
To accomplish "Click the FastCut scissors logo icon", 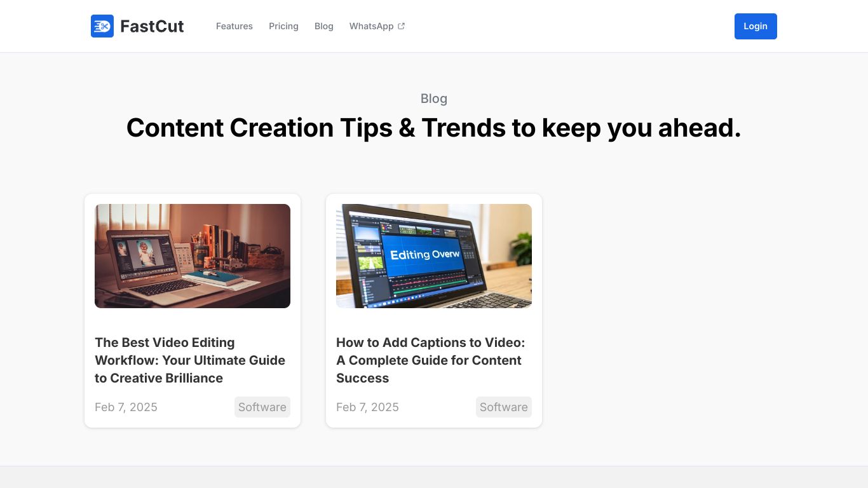I will point(102,26).
